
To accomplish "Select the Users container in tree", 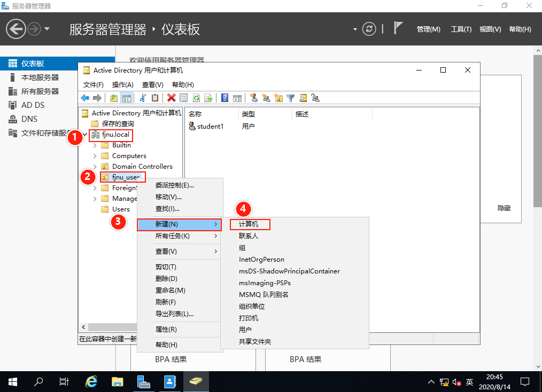I will 121,209.
